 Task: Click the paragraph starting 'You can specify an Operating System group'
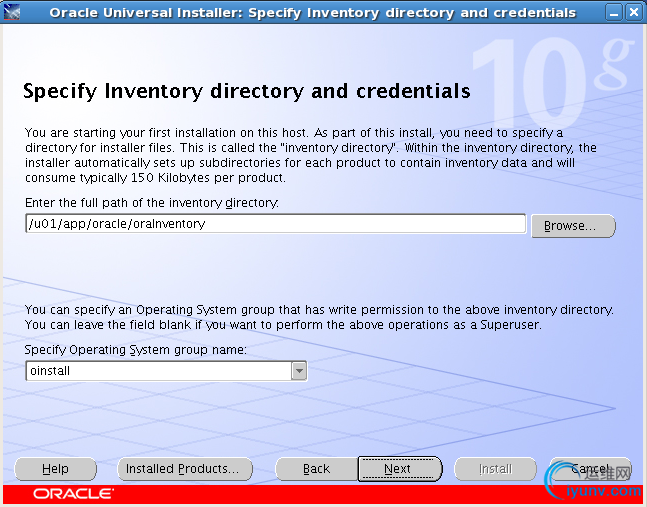[319, 317]
